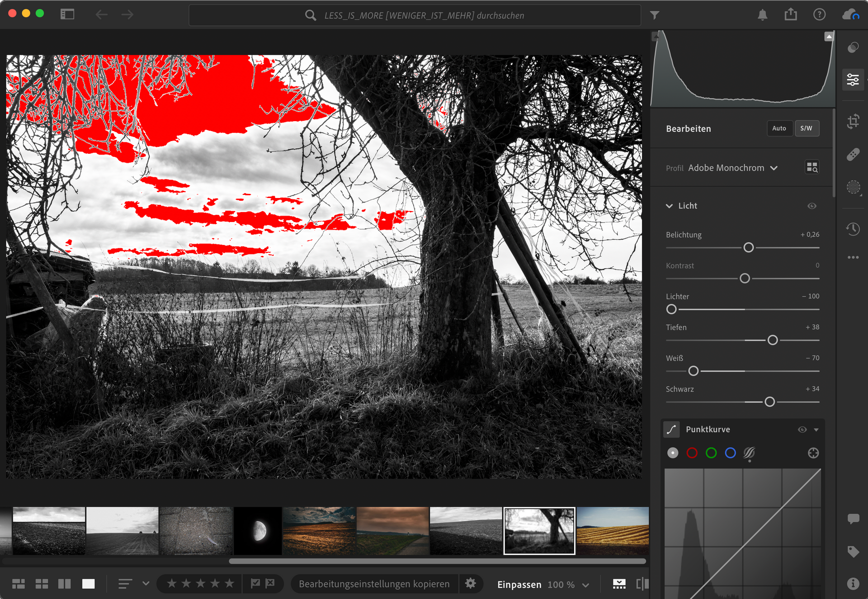Viewport: 868px width, 599px height.
Task: Click the share export icon
Action: coord(791,15)
